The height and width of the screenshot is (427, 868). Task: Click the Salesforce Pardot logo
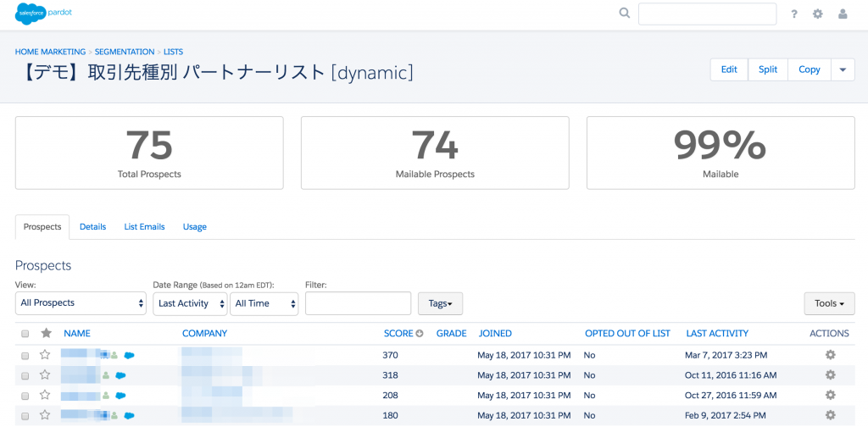tap(43, 14)
